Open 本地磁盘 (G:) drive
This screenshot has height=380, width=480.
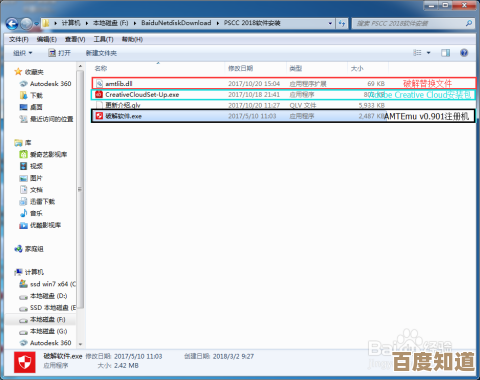coord(48,331)
